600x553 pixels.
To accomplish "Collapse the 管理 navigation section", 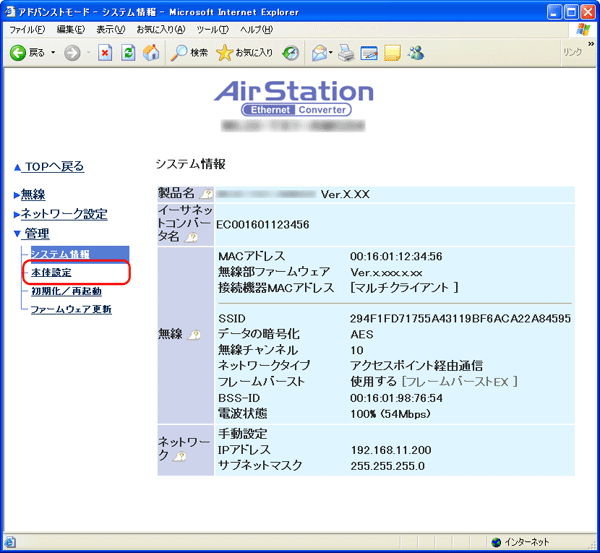I will (x=36, y=234).
